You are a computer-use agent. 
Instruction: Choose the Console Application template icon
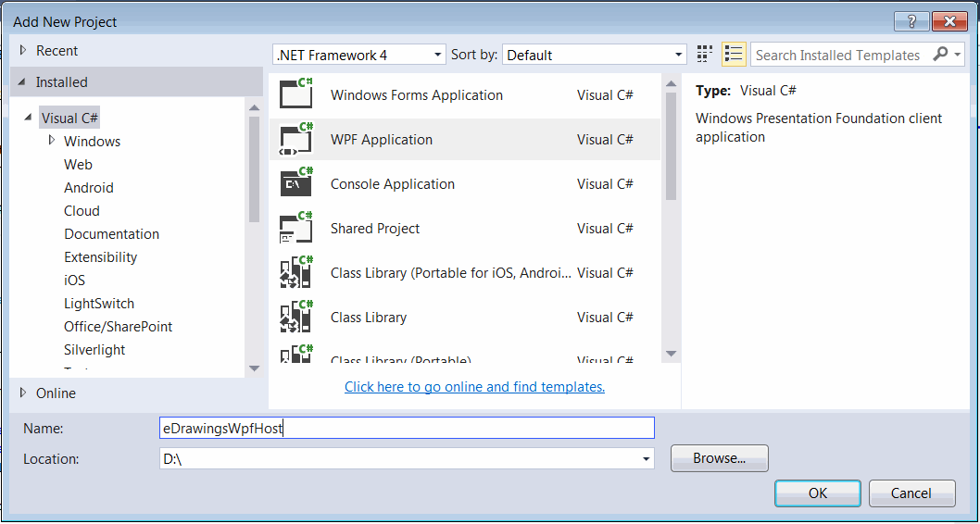click(x=296, y=183)
